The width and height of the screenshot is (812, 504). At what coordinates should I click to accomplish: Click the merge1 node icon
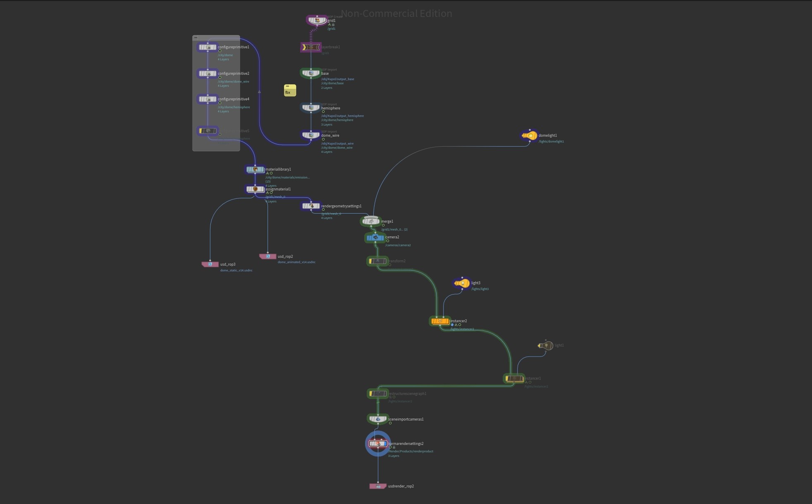pos(371,221)
